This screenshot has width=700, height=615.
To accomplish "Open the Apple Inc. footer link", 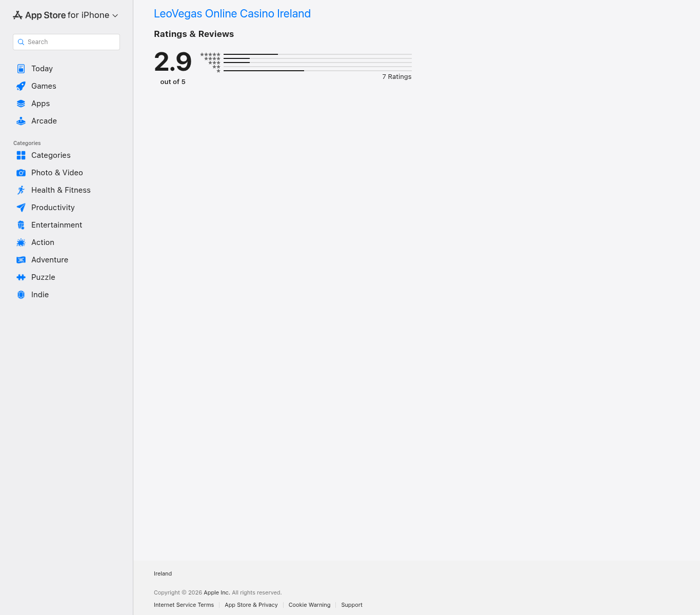I will pyautogui.click(x=217, y=592).
